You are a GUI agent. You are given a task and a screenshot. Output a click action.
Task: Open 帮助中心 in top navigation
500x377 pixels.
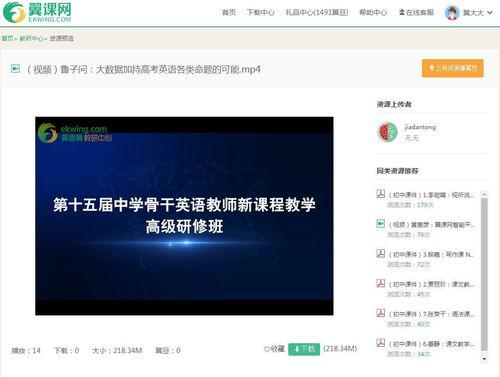373,13
